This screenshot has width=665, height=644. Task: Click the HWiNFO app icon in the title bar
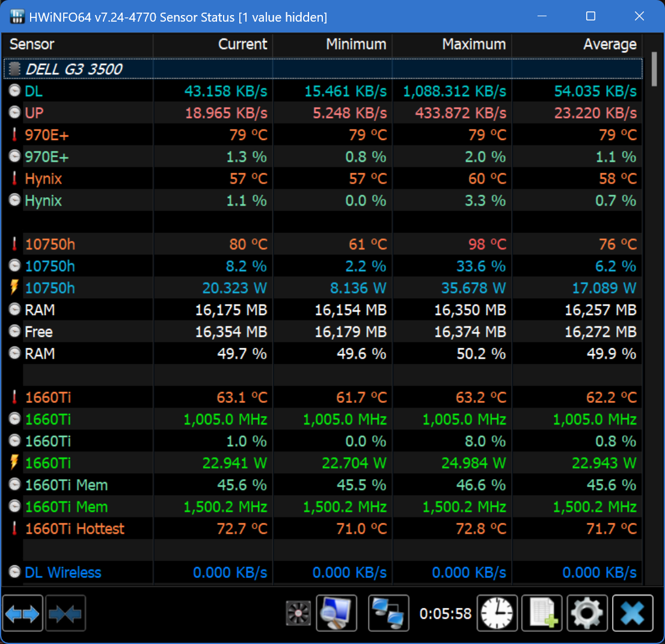pyautogui.click(x=17, y=17)
